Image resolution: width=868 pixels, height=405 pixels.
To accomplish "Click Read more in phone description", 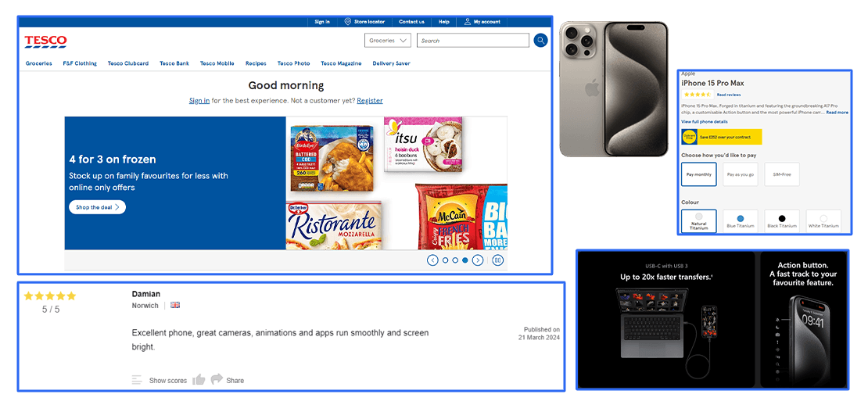I will [837, 113].
